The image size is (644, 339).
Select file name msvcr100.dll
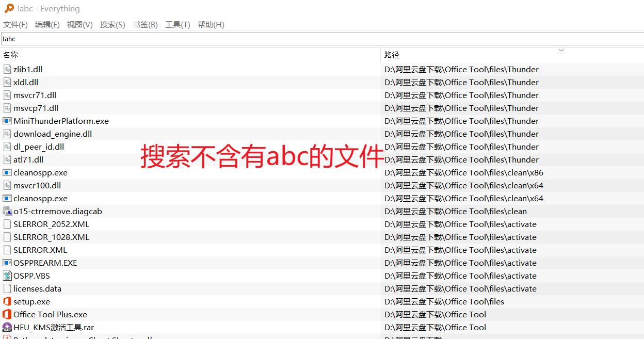[x=37, y=185]
